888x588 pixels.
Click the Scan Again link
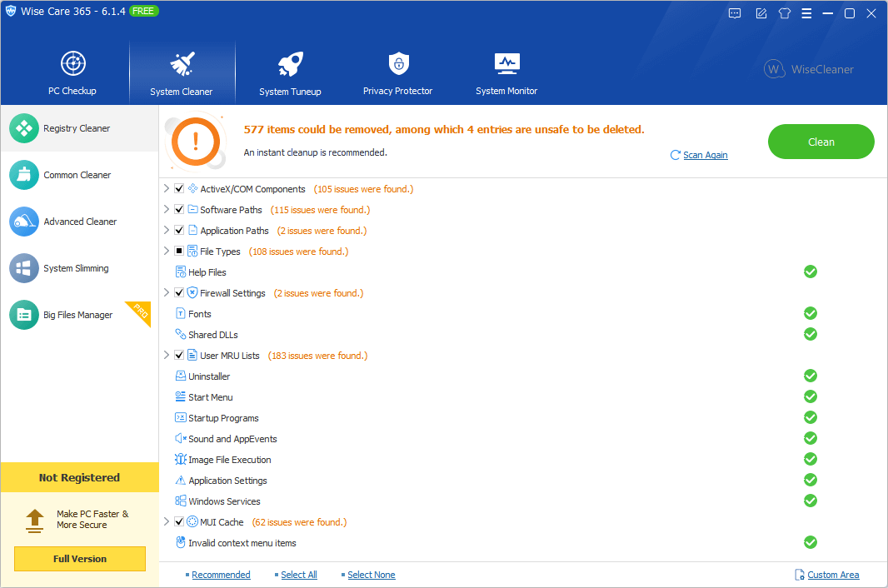(705, 155)
